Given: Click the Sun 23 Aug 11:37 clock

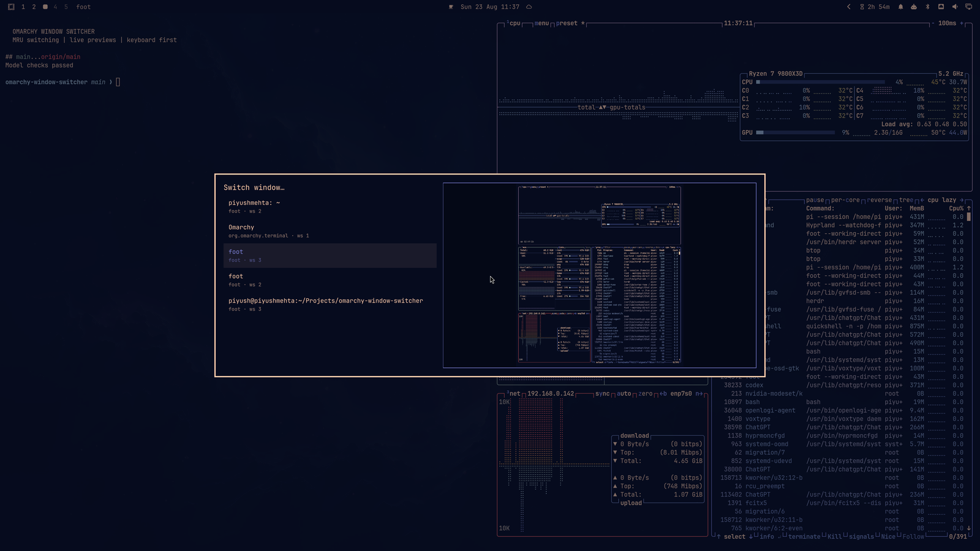Looking at the screenshot, I should [x=490, y=7].
